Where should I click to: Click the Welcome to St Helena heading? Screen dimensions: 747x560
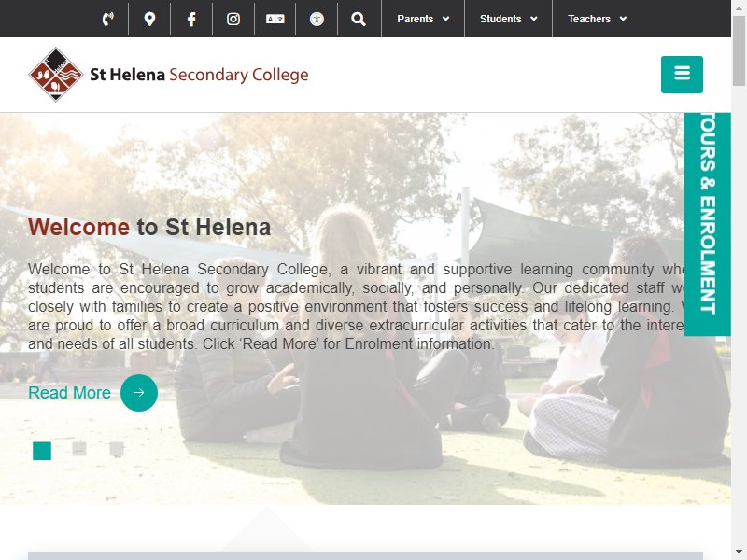pos(149,227)
